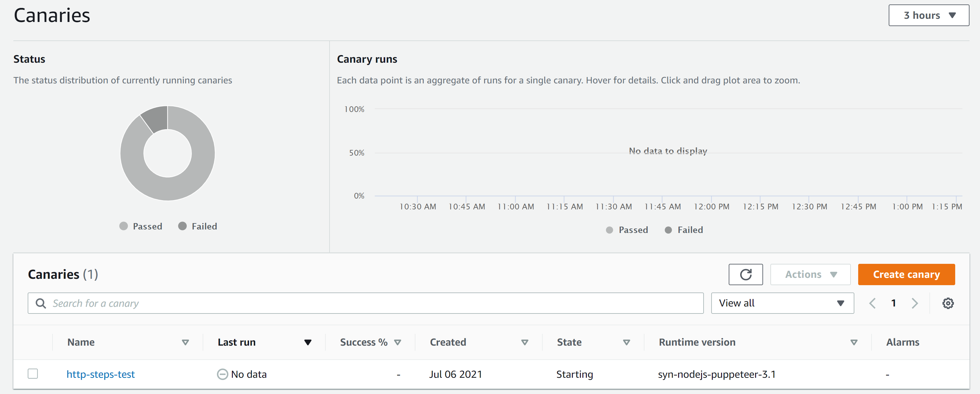The image size is (980, 394).
Task: Toggle the Failed legend under Canary runs
Action: click(683, 229)
